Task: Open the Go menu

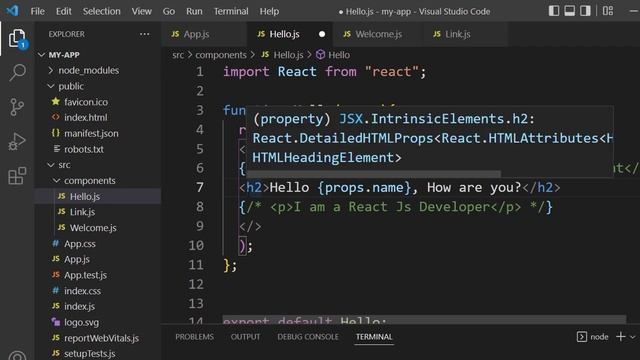Action: pos(169,11)
